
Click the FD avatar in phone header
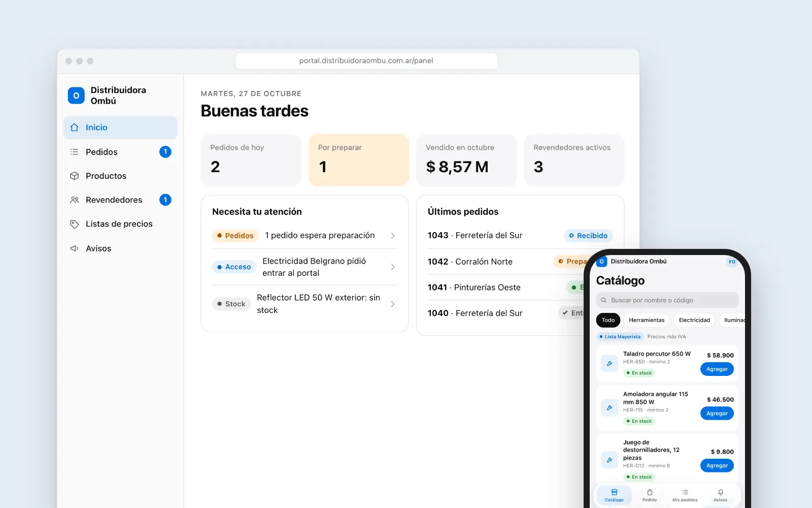pos(732,262)
